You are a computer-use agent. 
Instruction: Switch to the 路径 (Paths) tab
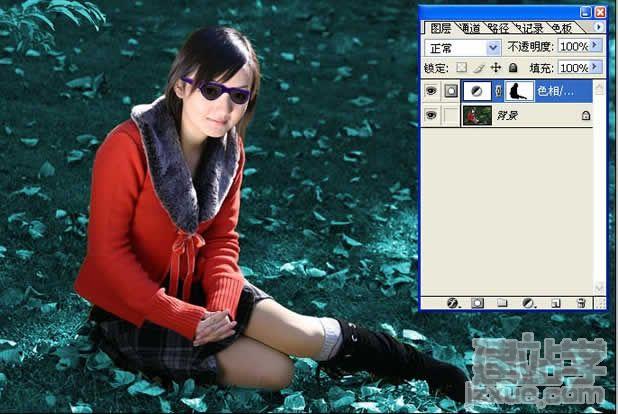coord(498,28)
